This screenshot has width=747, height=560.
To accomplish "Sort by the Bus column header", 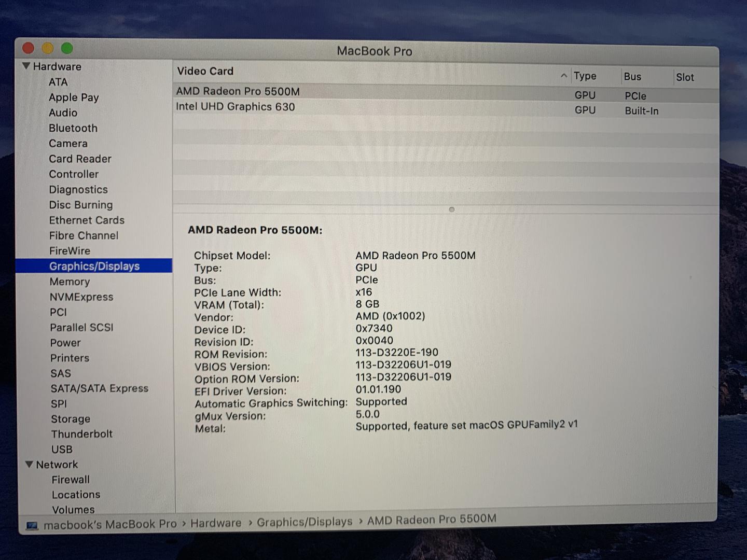I will point(632,77).
